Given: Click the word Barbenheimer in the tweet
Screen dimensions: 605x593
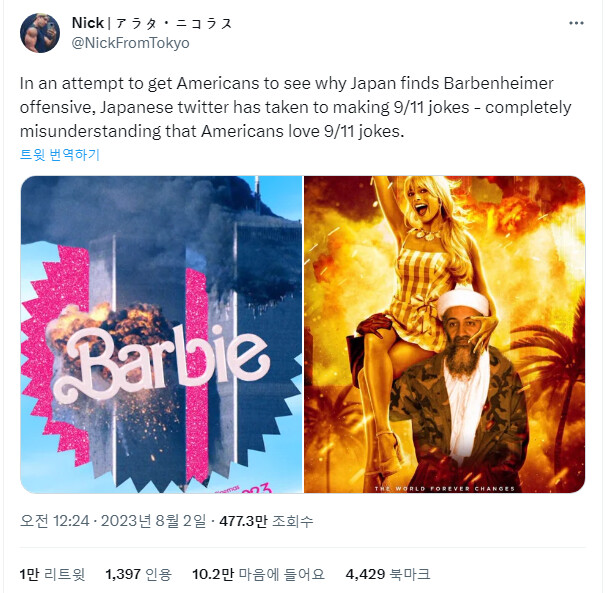Looking at the screenshot, I should (x=499, y=83).
